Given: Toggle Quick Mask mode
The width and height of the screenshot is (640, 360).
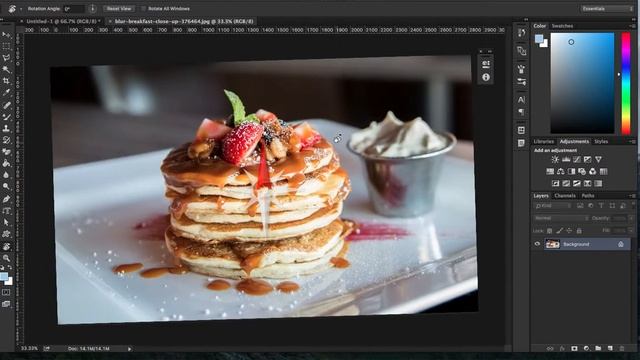Looking at the screenshot, I should tap(6, 292).
